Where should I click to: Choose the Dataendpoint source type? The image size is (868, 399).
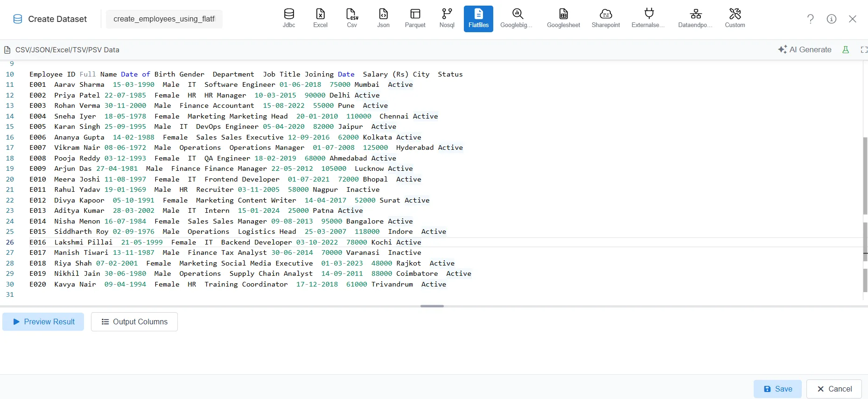(695, 19)
